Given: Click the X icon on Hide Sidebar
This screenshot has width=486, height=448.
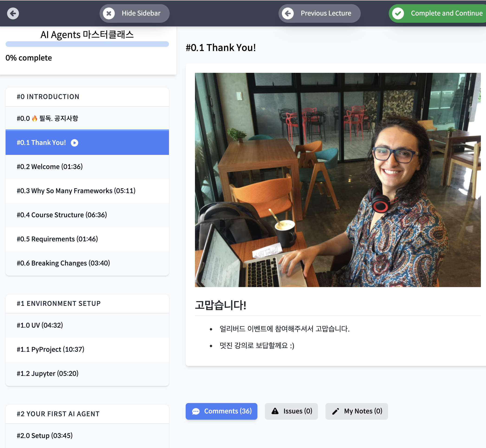Looking at the screenshot, I should pyautogui.click(x=109, y=13).
